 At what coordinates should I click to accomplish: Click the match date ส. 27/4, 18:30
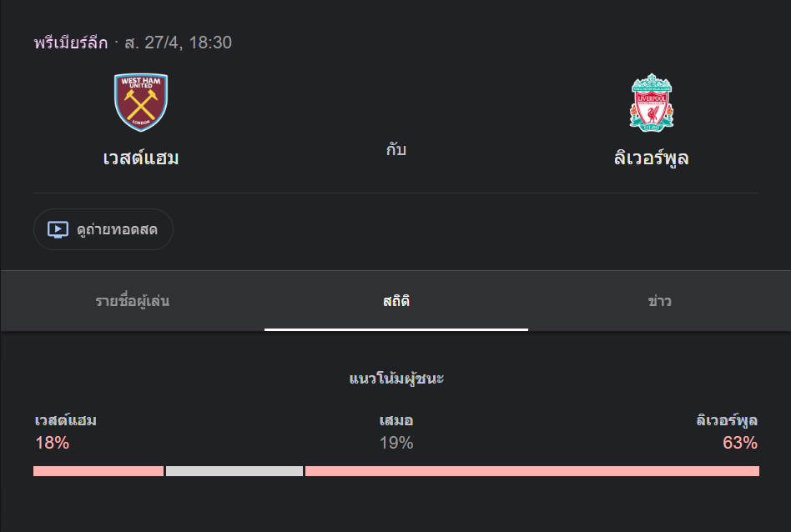click(178, 43)
